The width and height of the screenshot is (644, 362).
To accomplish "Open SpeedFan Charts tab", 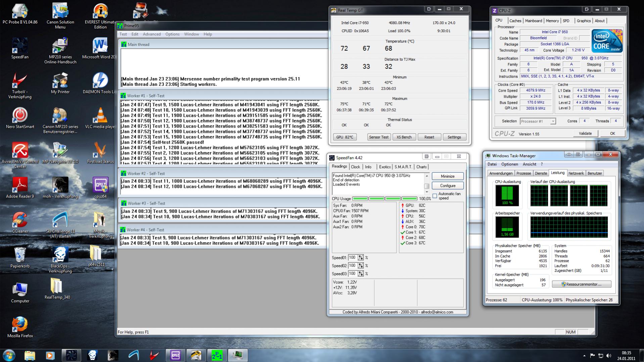I will pyautogui.click(x=421, y=167).
